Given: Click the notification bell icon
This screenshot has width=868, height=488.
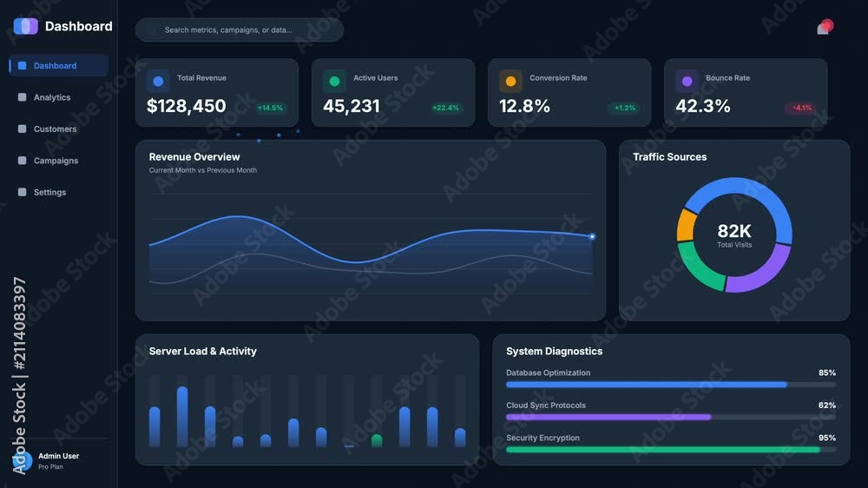Looking at the screenshot, I should (x=825, y=27).
